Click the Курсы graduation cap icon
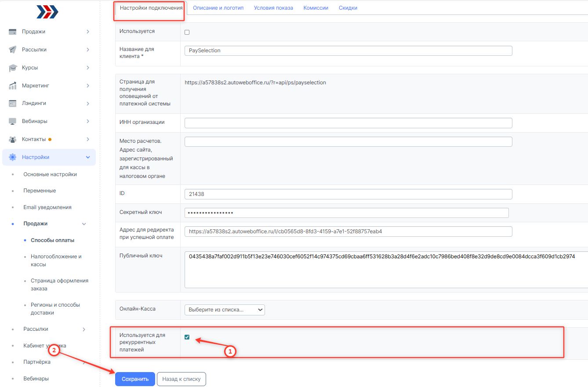The height and width of the screenshot is (387, 588). [13, 68]
